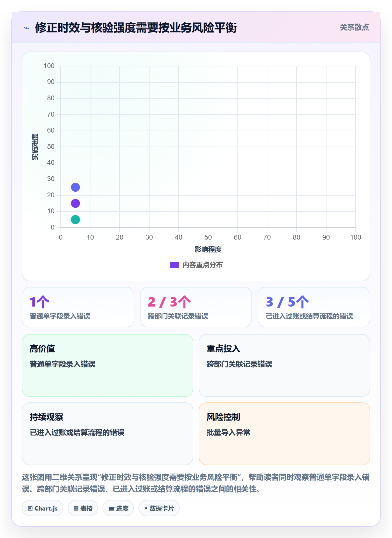Click the main title 修正时效与核验强度需要按业务风险平衡
This screenshot has height=538, width=392.
pos(136,28)
